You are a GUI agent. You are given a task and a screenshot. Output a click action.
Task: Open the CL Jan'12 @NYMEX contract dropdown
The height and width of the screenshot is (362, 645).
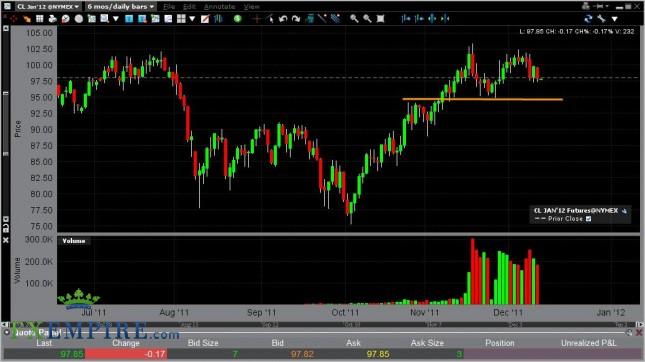click(48, 7)
